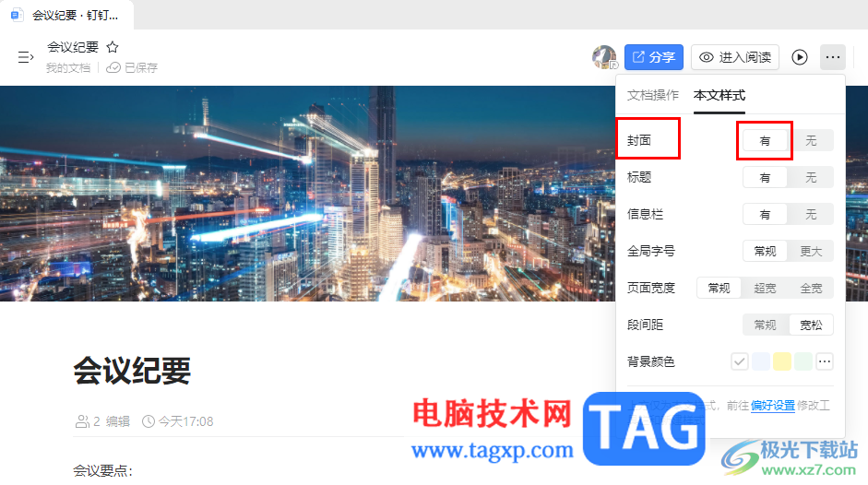The image size is (868, 485).
Task: Open the outline sidebar toggle icon
Action: tap(26, 57)
